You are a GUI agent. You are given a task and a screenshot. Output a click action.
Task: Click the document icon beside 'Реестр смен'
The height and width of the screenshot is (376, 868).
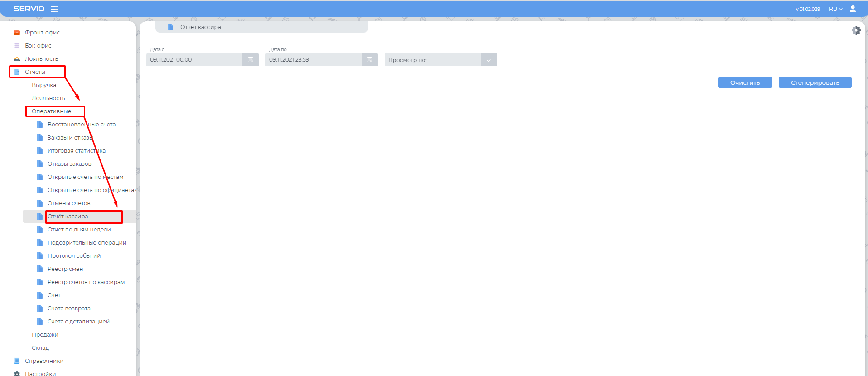coord(40,269)
